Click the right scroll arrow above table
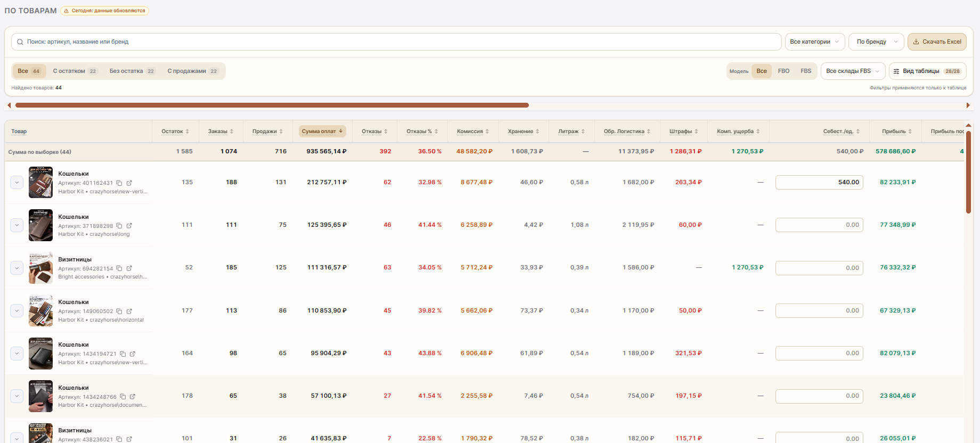 (968, 105)
